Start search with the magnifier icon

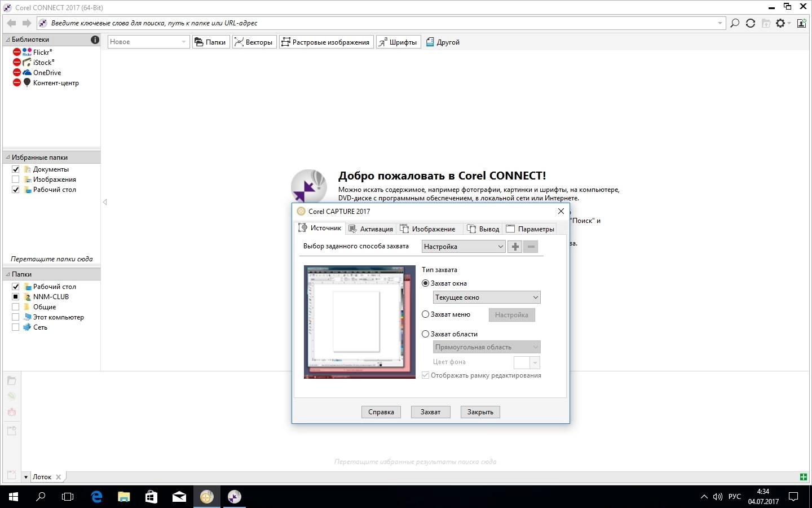point(735,23)
